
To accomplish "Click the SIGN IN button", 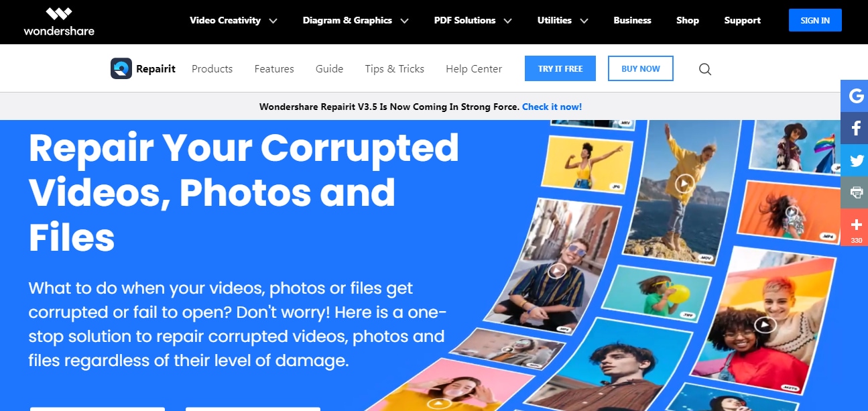I will [815, 21].
